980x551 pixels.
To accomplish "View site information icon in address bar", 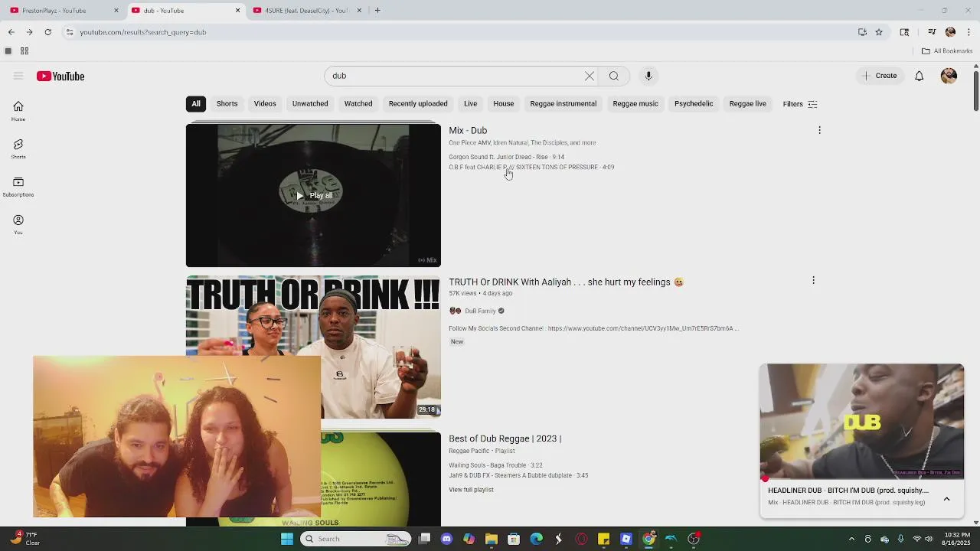I will (x=70, y=32).
